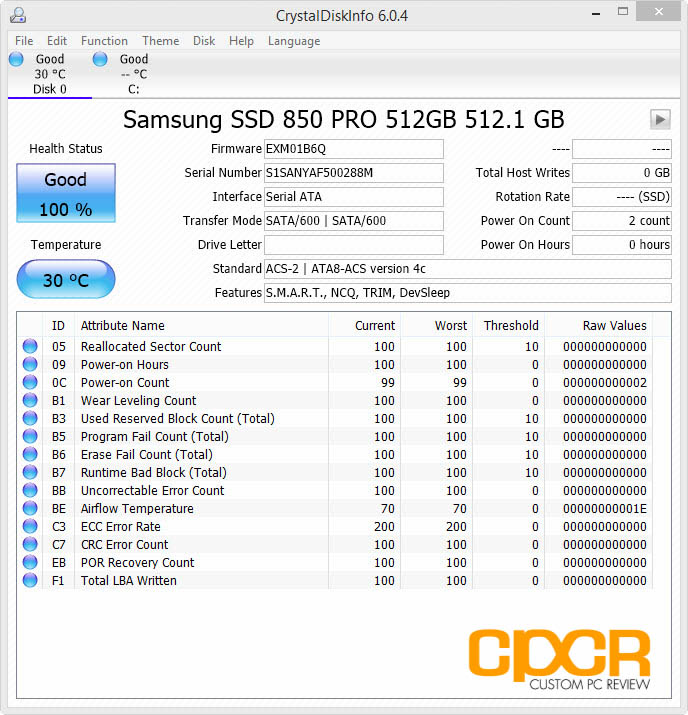This screenshot has height=715, width=688.
Task: Click the Features field
Action: coord(468,293)
